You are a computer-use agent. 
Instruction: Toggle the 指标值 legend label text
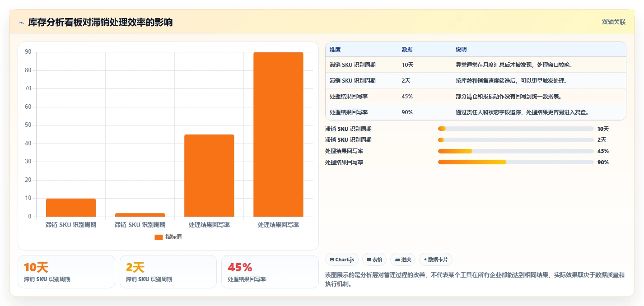click(x=173, y=237)
